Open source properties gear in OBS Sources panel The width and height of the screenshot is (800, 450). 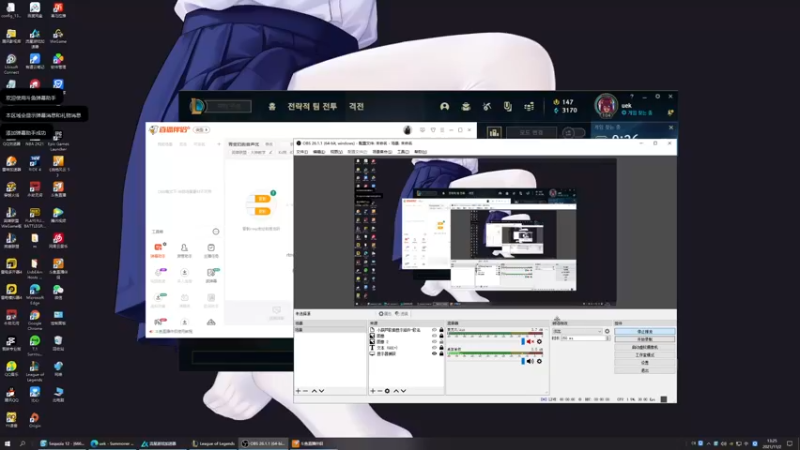(x=387, y=391)
